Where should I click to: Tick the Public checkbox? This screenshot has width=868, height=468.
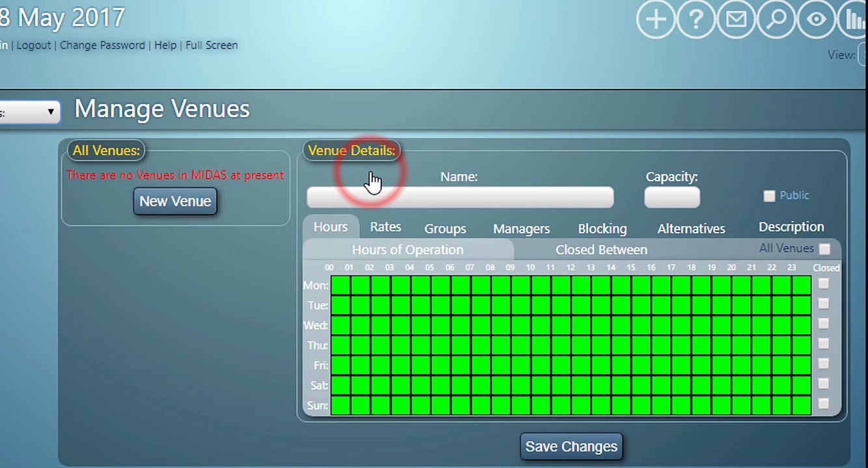tap(769, 196)
